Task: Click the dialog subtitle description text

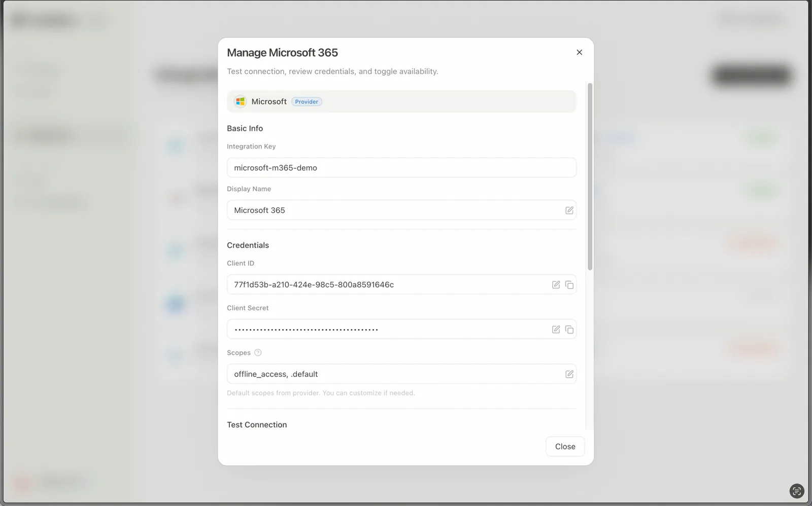Action: [x=332, y=71]
